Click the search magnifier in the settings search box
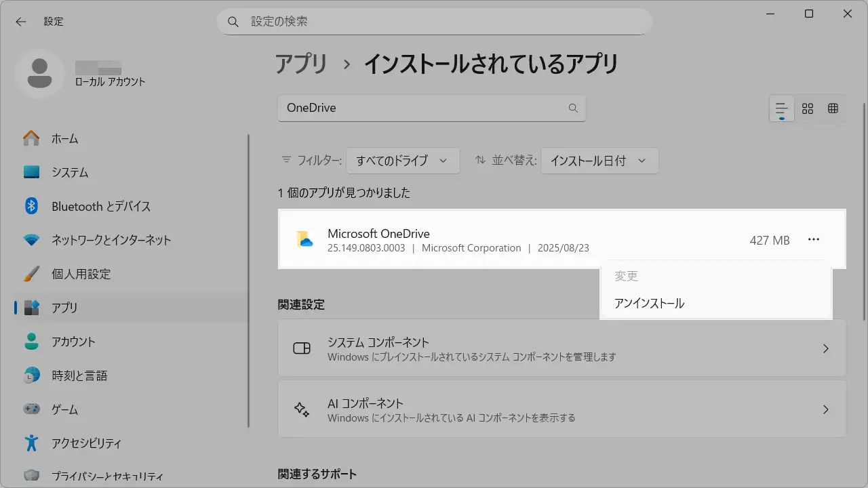868x488 pixels. [233, 22]
